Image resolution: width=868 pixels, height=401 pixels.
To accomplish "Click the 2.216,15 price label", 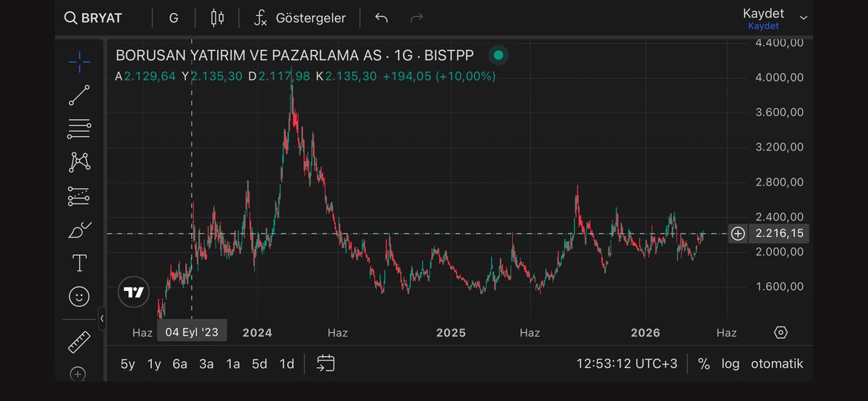I will [780, 233].
